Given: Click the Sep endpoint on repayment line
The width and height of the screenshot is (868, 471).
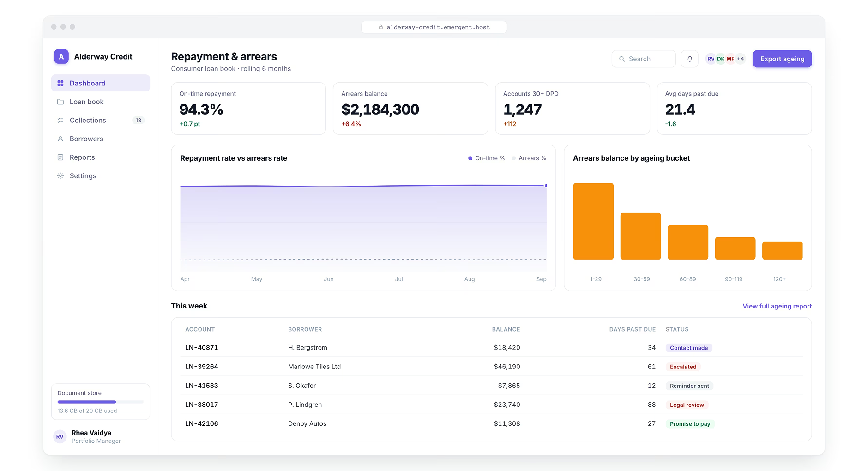Looking at the screenshot, I should point(546,186).
